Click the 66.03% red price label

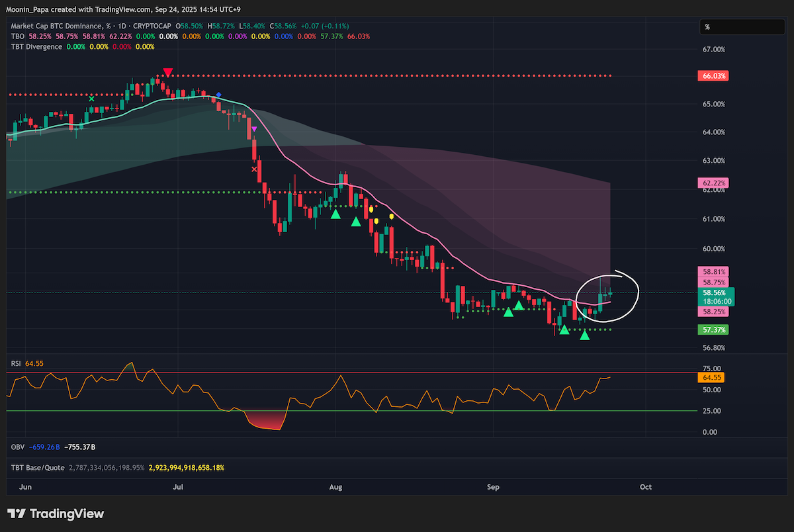(713, 76)
